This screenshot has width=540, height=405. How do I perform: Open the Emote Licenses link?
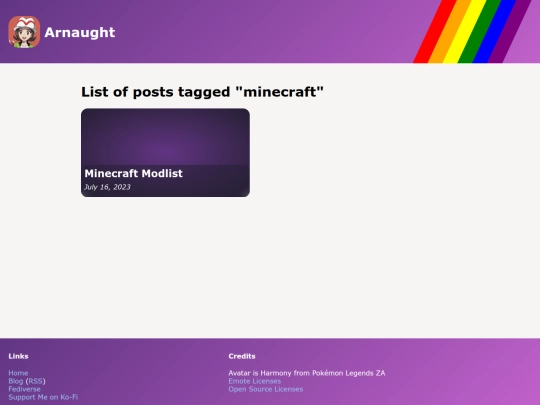255,381
